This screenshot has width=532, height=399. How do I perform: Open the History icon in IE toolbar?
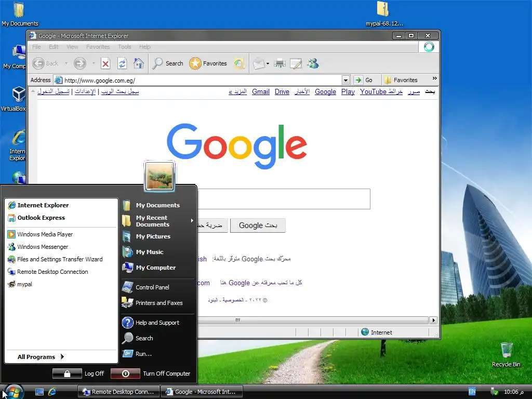coord(239,63)
